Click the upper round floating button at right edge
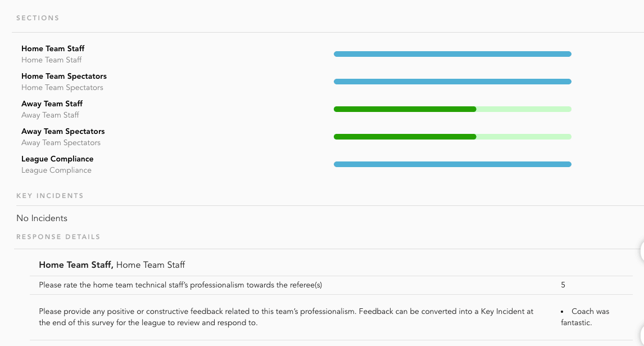The height and width of the screenshot is (346, 644). pos(642,252)
